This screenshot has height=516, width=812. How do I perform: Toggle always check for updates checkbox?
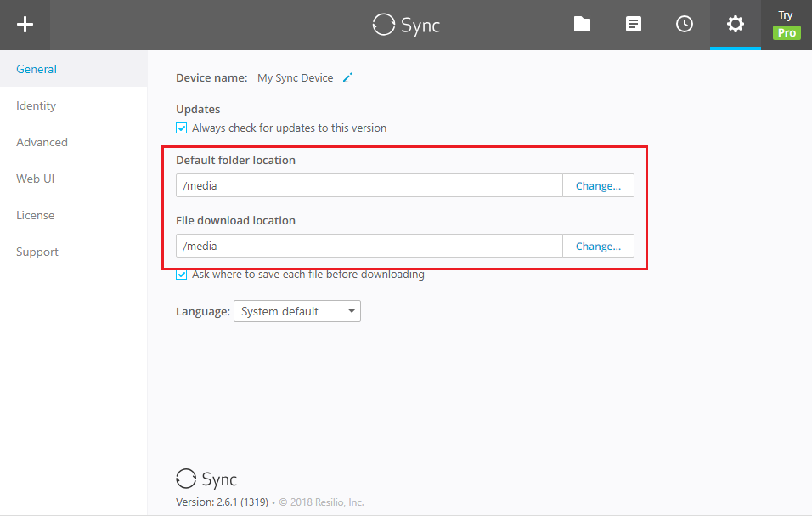[182, 128]
